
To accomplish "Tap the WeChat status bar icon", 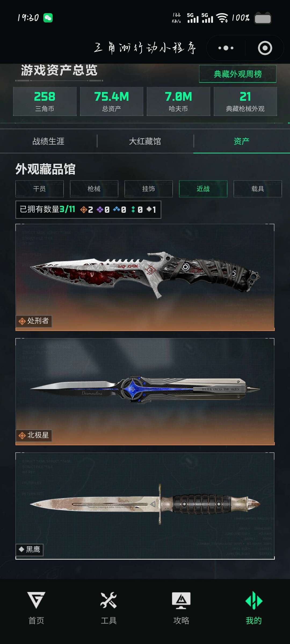I will pos(48,18).
